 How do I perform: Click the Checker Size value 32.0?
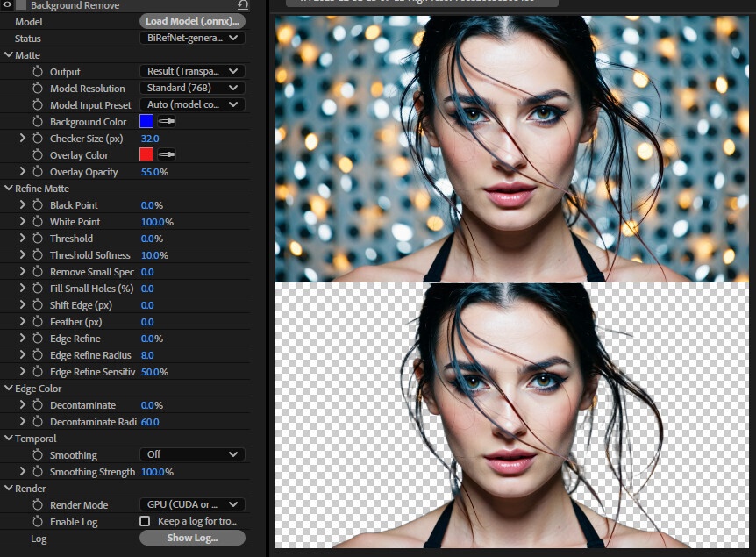pos(150,139)
